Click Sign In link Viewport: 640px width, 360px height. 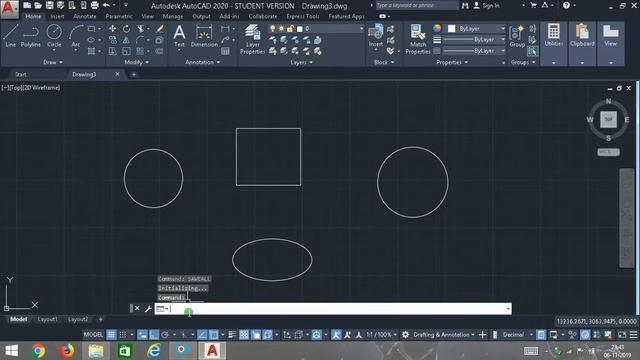pyautogui.click(x=490, y=6)
